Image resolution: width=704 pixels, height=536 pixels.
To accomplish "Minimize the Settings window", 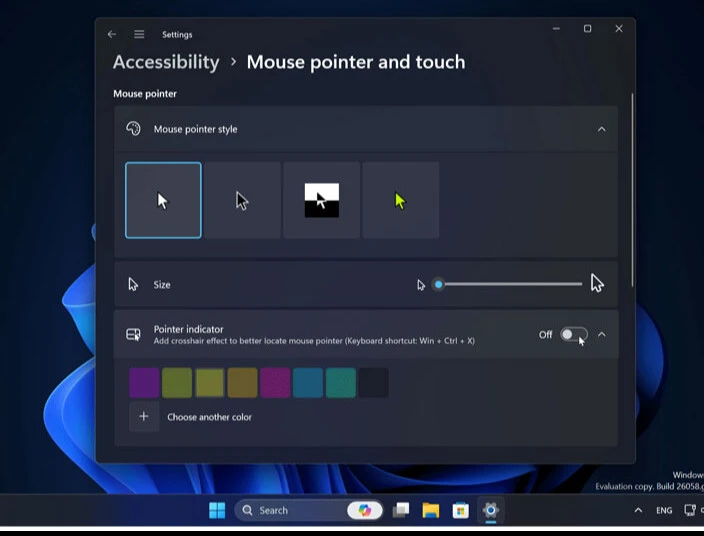I will tap(556, 29).
